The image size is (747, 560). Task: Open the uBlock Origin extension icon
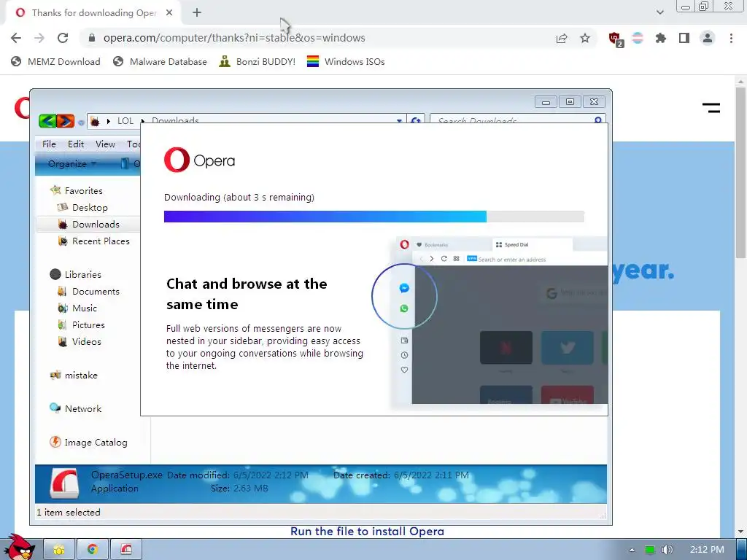[x=616, y=39]
